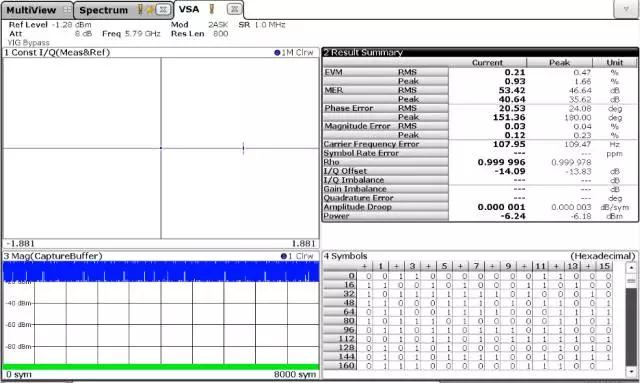Click the star icon on Spectrum tab

click(x=150, y=10)
